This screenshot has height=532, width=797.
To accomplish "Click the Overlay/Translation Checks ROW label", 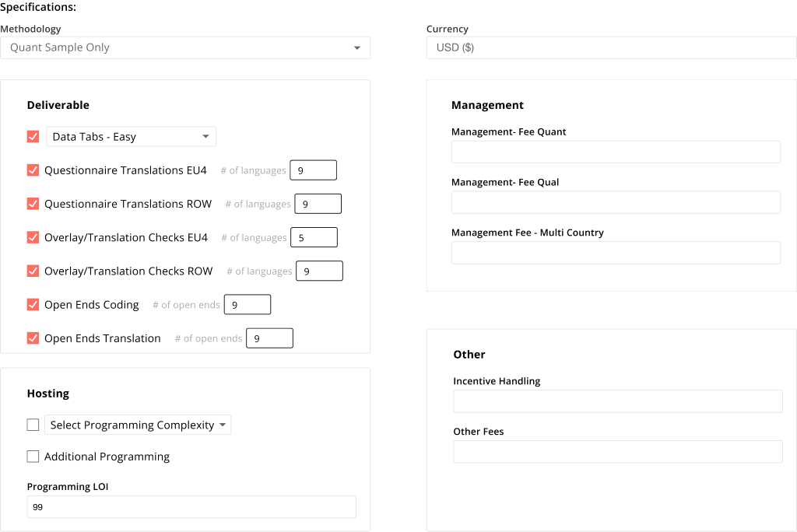I will 128,271.
